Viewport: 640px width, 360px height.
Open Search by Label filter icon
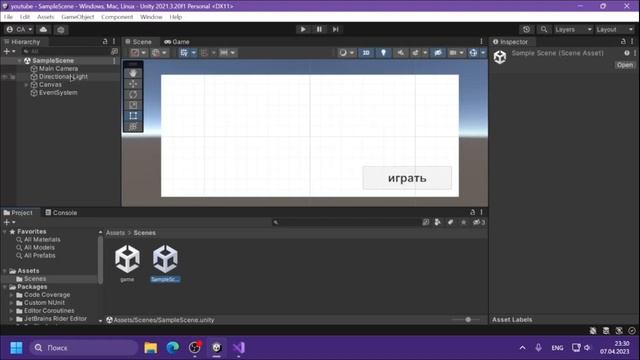[x=450, y=222]
